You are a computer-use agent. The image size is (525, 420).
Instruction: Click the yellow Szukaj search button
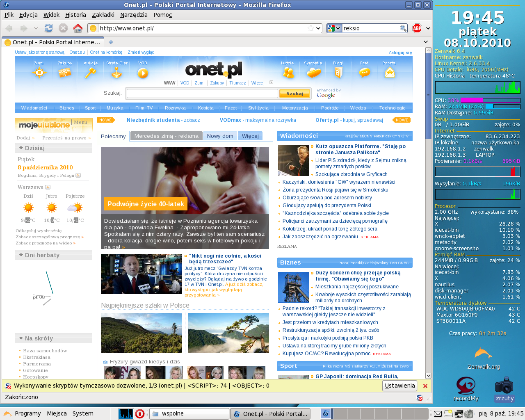pos(294,94)
